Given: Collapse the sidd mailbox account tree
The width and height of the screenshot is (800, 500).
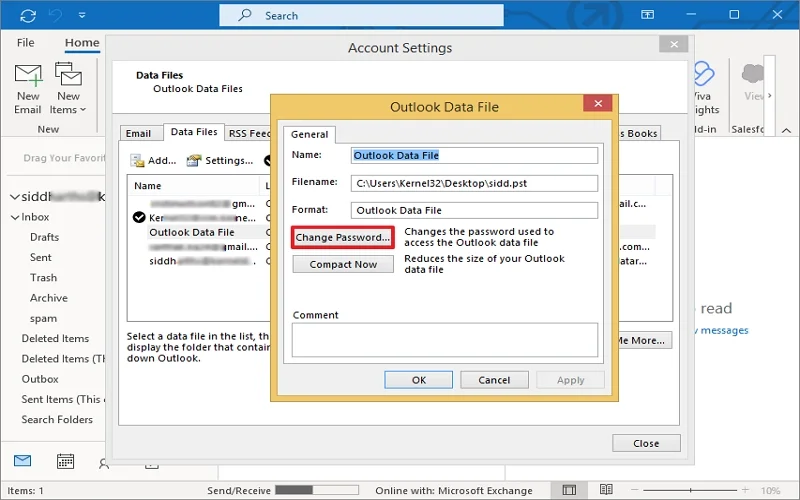Looking at the screenshot, I should pos(15,197).
